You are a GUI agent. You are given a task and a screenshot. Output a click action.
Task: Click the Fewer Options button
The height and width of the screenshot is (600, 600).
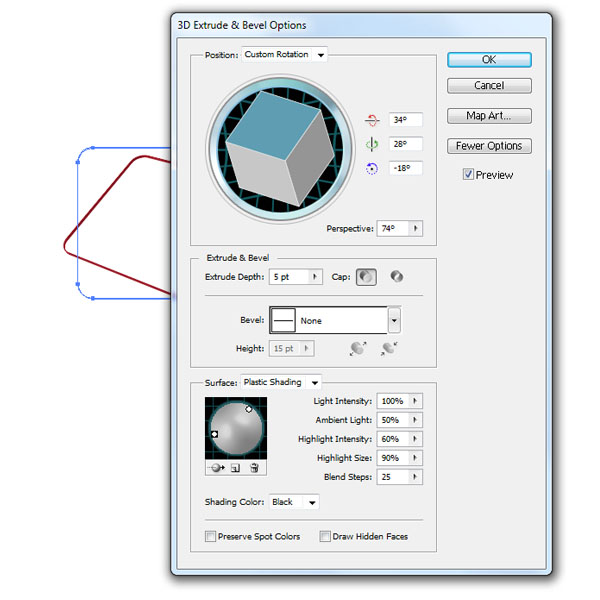point(489,146)
